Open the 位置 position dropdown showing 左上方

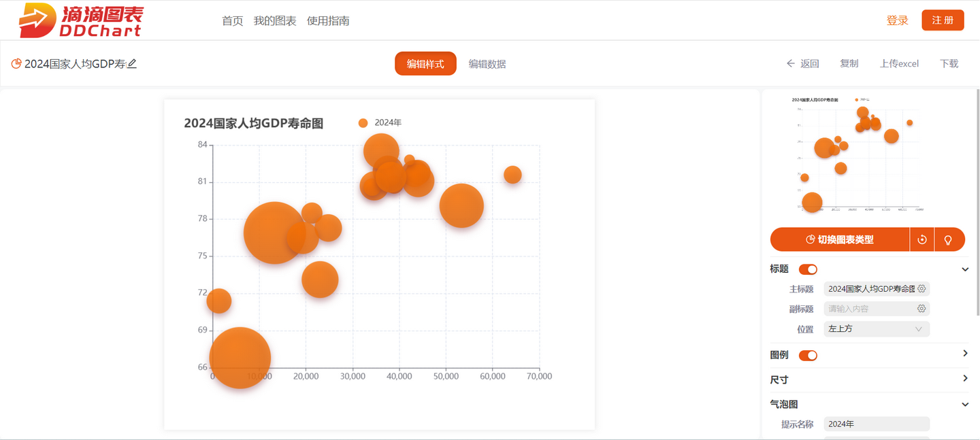[876, 328]
